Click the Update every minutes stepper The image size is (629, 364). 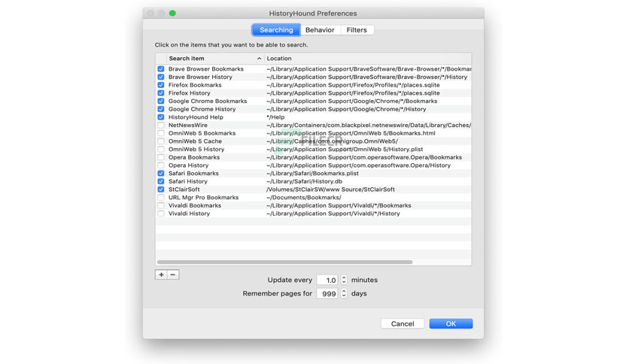(344, 280)
